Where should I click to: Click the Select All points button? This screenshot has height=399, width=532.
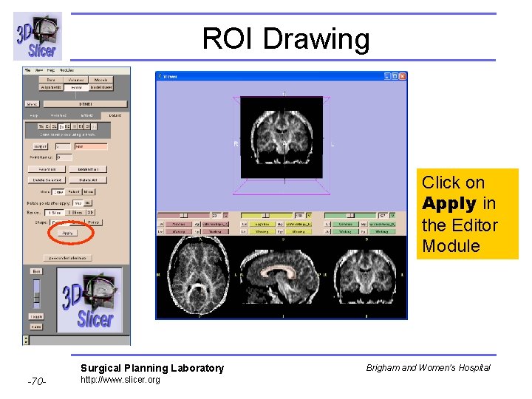pos(47,169)
